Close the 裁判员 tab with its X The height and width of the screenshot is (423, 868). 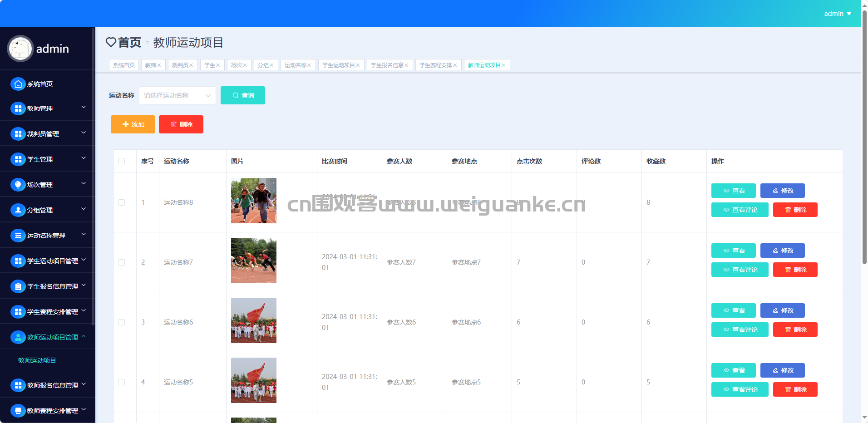point(191,65)
